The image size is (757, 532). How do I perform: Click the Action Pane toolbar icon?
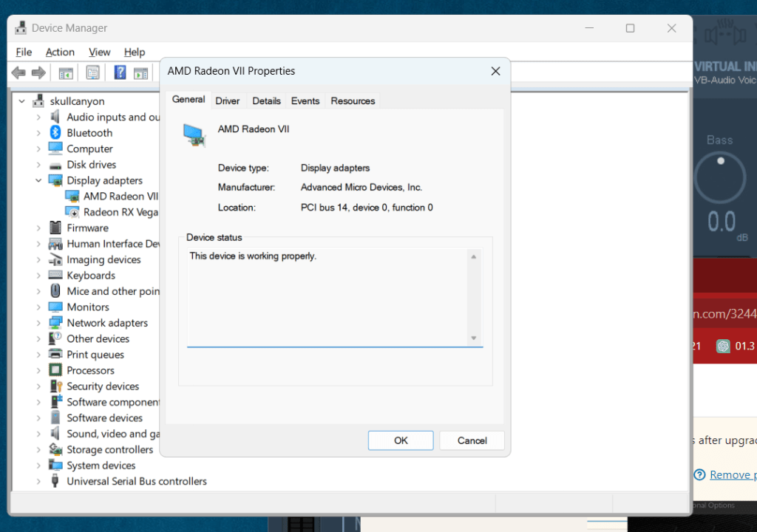(141, 73)
